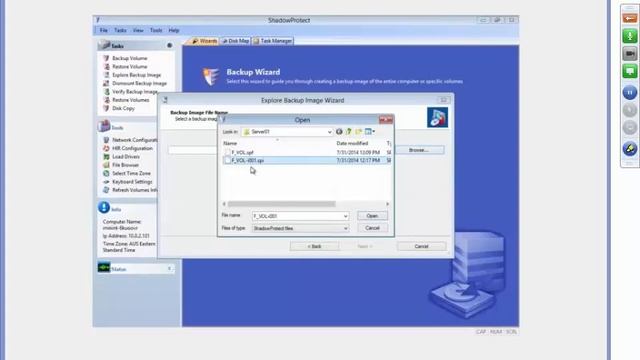This screenshot has width=640, height=360.
Task: Go up one level in Open dialog
Action: [x=349, y=132]
